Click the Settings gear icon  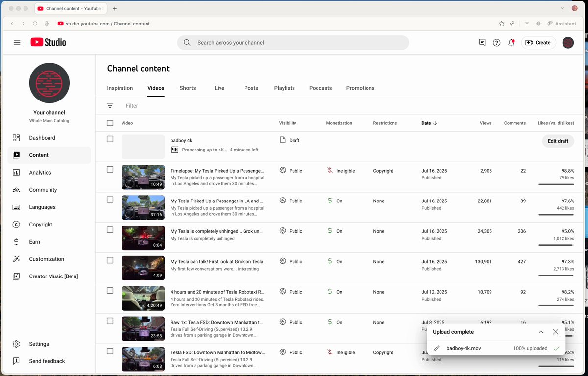[16, 344]
